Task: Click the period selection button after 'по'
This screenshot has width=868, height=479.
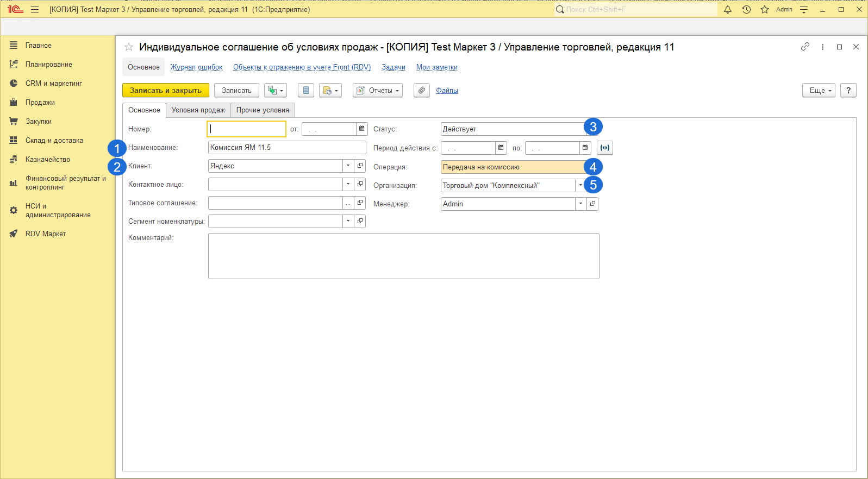Action: pos(604,148)
